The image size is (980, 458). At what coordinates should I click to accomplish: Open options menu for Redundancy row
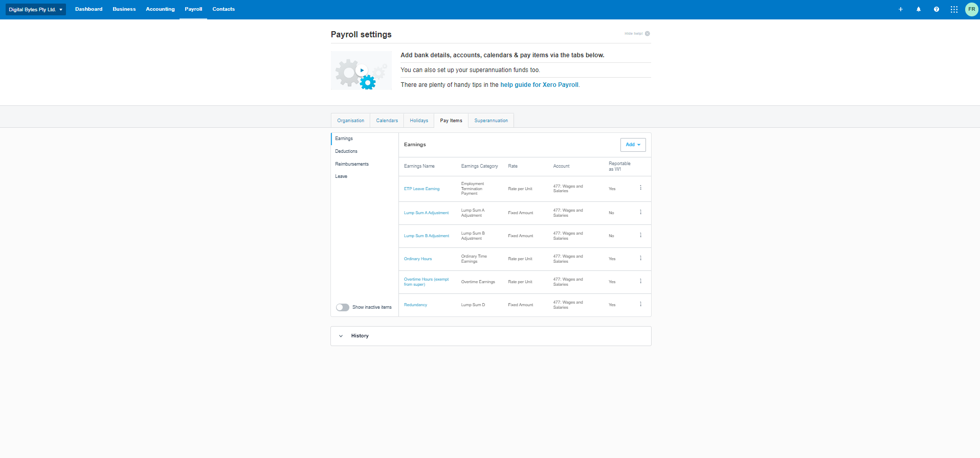click(x=640, y=304)
